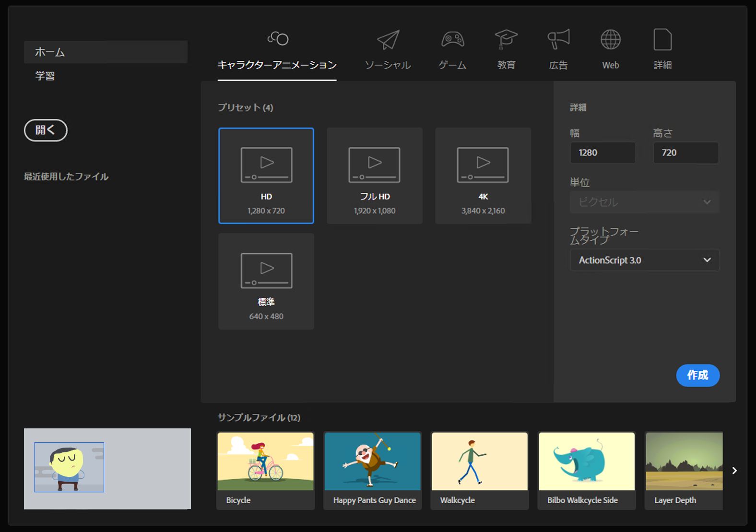Click the プラットフォームタイプ label
Viewport: 756px width, 532px height.
[604, 235]
